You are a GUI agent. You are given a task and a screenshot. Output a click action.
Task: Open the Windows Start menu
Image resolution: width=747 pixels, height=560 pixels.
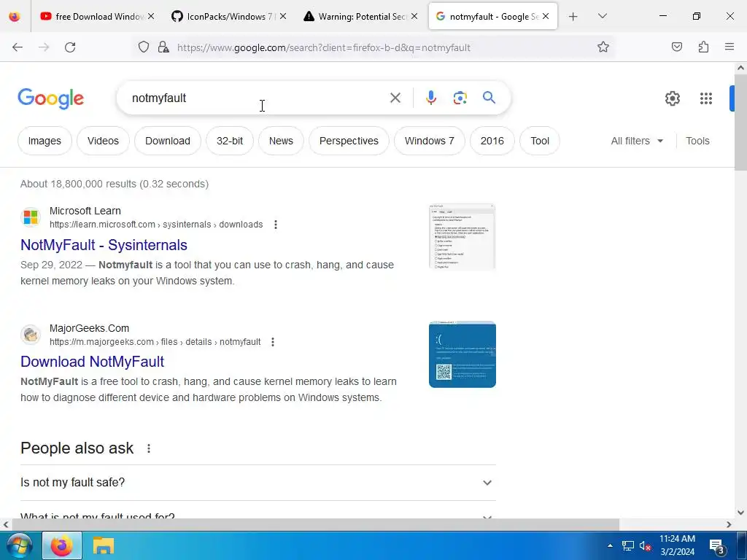click(19, 545)
